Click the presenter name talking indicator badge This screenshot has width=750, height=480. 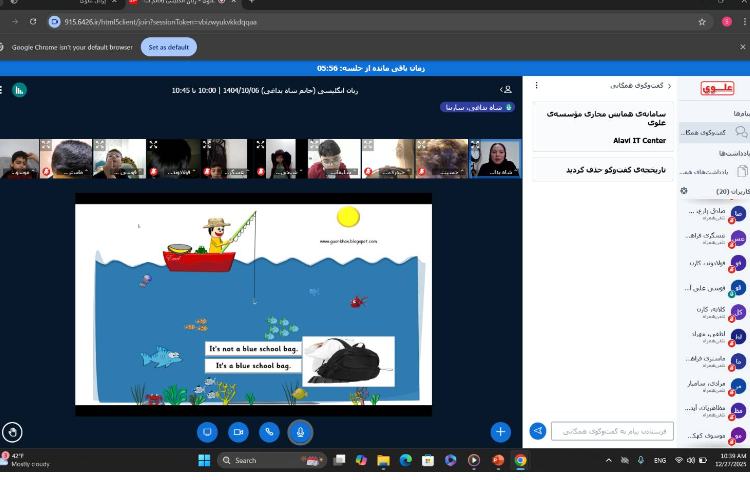tap(477, 107)
